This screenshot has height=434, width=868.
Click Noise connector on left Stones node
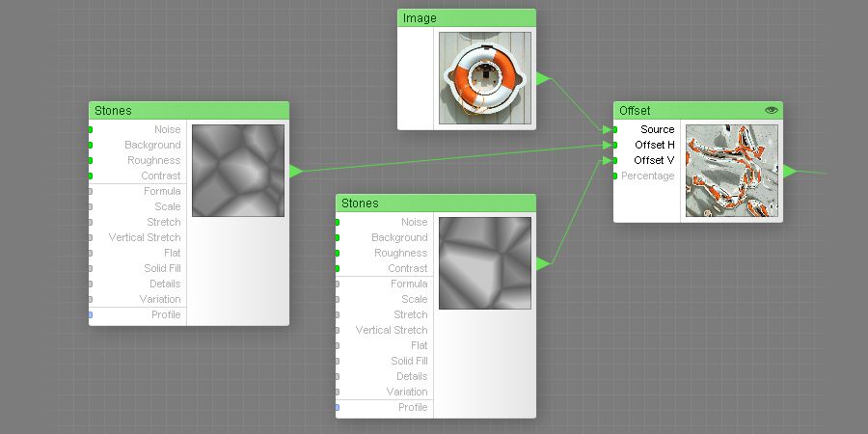[x=91, y=129]
